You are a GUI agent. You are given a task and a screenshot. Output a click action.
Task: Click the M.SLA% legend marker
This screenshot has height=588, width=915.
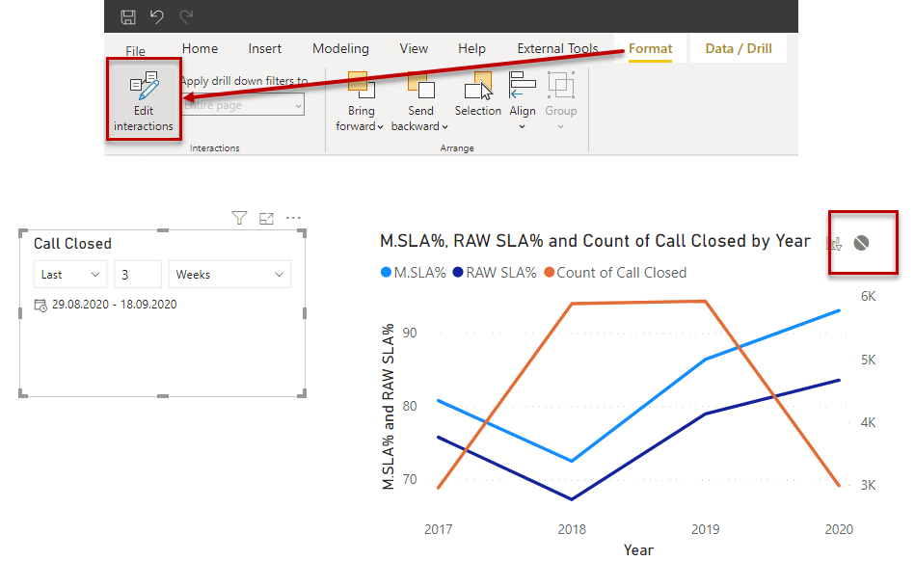(x=386, y=273)
